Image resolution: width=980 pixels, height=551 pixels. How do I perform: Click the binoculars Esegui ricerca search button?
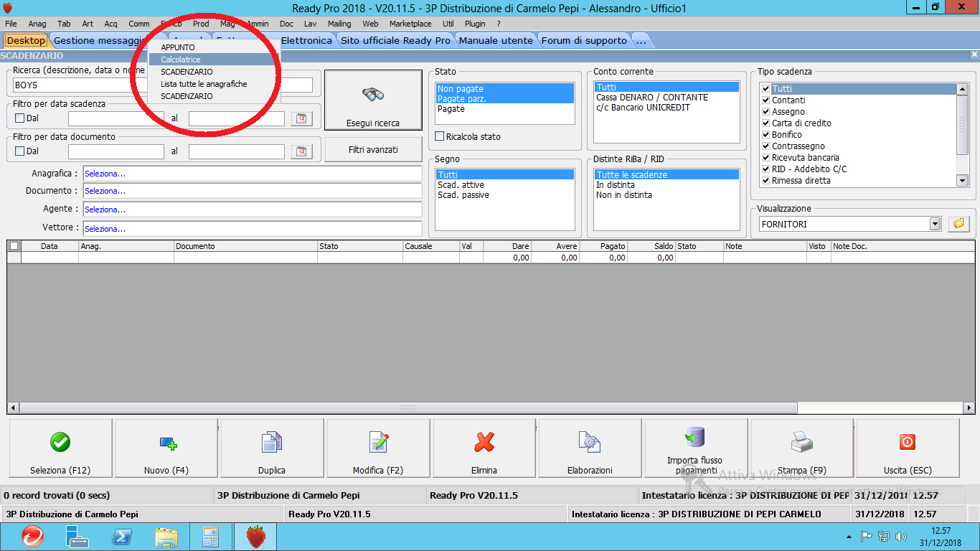pyautogui.click(x=373, y=100)
